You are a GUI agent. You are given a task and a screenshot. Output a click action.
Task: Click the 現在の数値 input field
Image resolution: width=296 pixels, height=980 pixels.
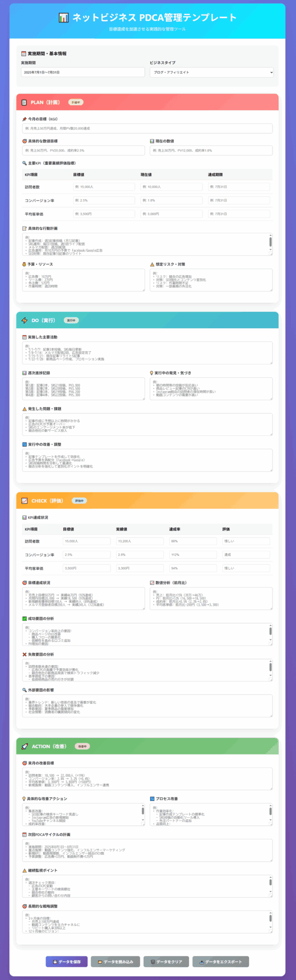pos(211,151)
